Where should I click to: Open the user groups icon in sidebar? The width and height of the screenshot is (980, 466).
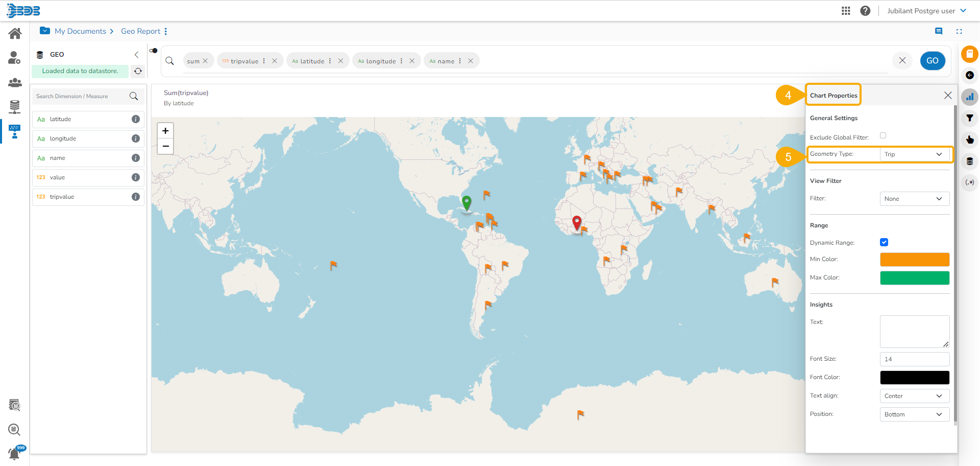point(15,82)
